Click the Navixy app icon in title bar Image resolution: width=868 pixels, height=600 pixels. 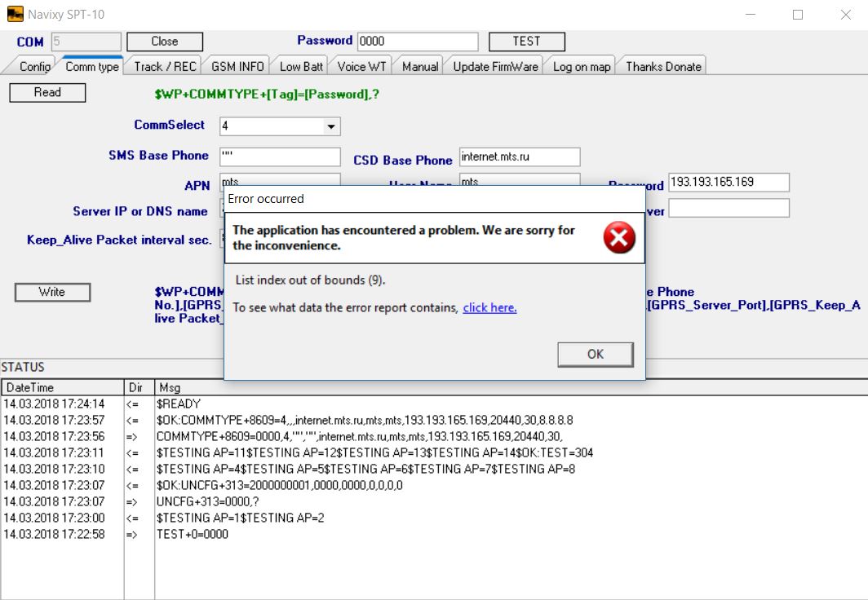[x=15, y=15]
